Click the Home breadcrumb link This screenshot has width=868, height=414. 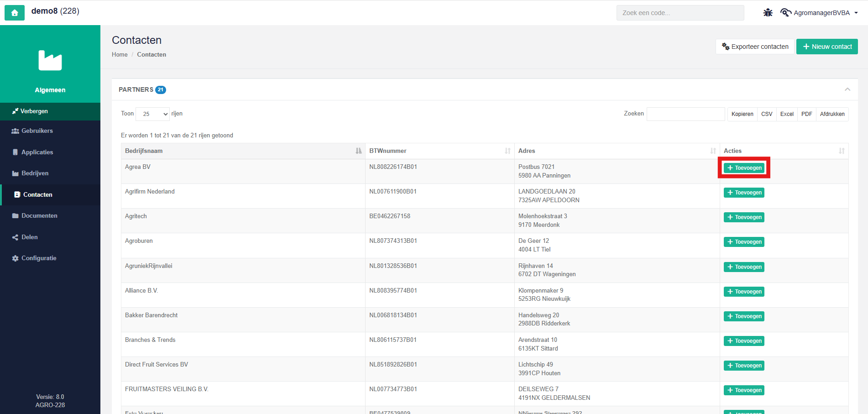tap(120, 54)
